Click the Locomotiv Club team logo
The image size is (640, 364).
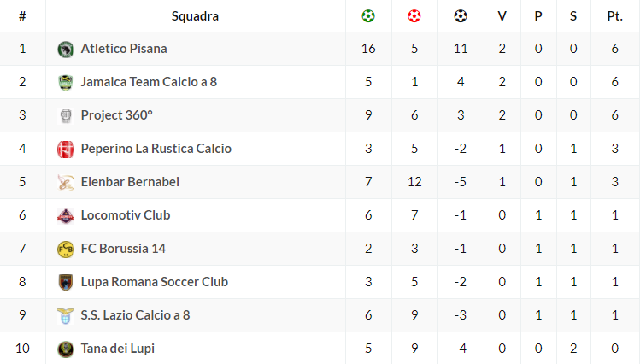tap(66, 215)
